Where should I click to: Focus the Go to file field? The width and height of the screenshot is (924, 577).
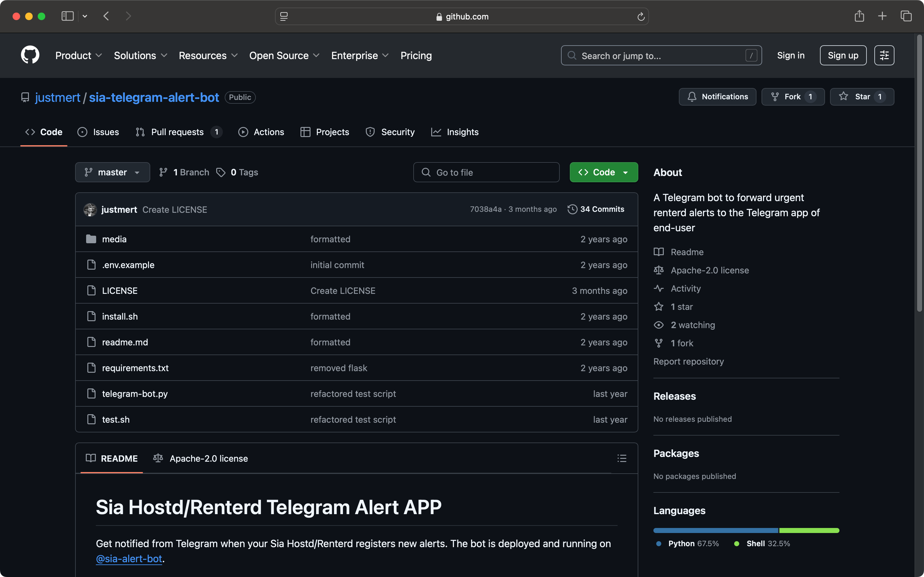pos(486,172)
